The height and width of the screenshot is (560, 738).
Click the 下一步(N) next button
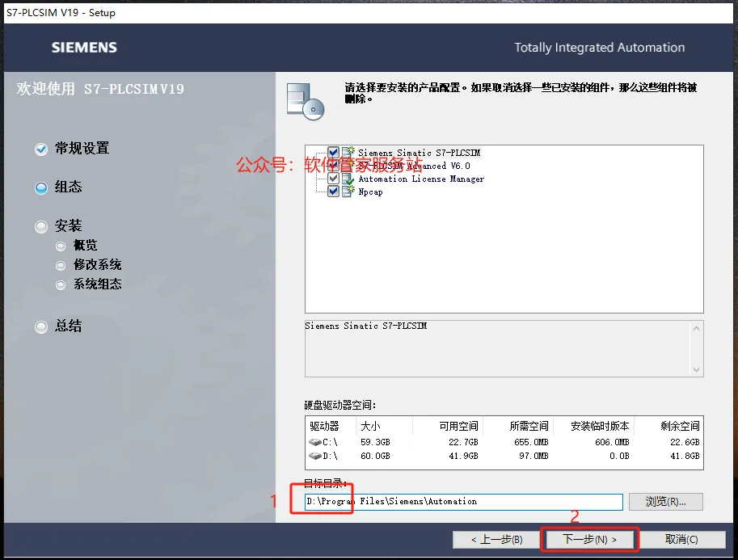589,539
